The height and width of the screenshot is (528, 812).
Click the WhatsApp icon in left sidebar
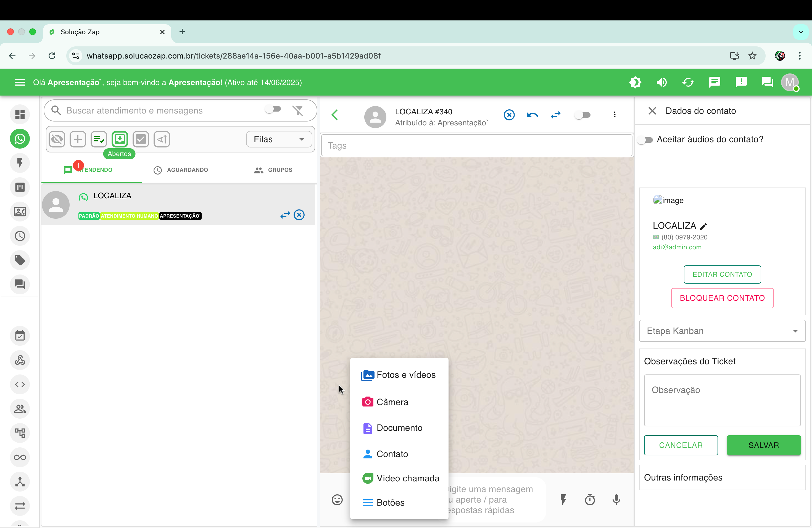tap(20, 139)
